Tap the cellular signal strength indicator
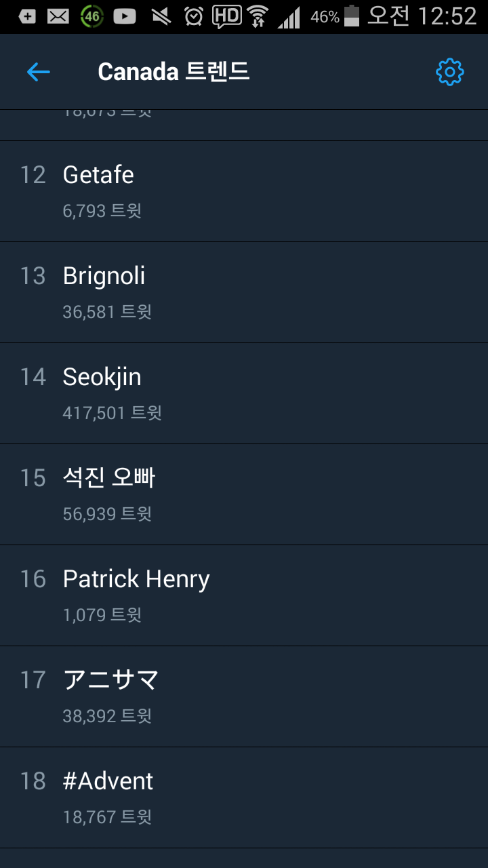The width and height of the screenshot is (488, 868). coord(291,17)
